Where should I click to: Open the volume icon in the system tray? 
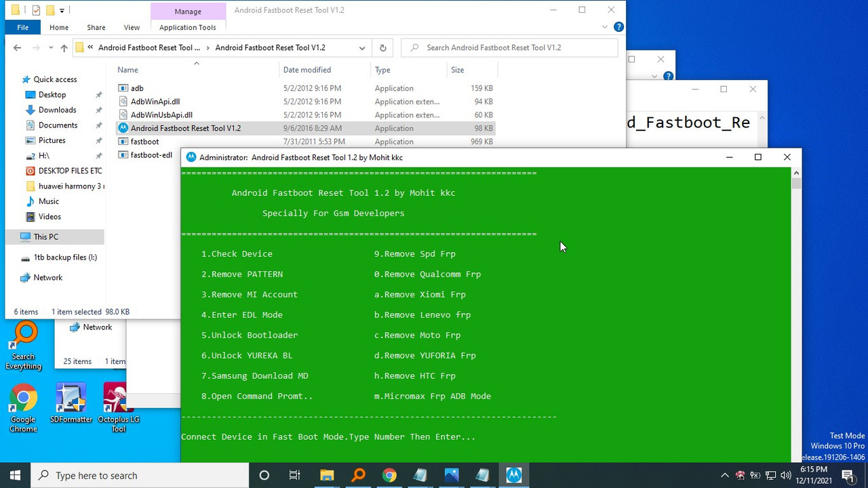(x=786, y=475)
